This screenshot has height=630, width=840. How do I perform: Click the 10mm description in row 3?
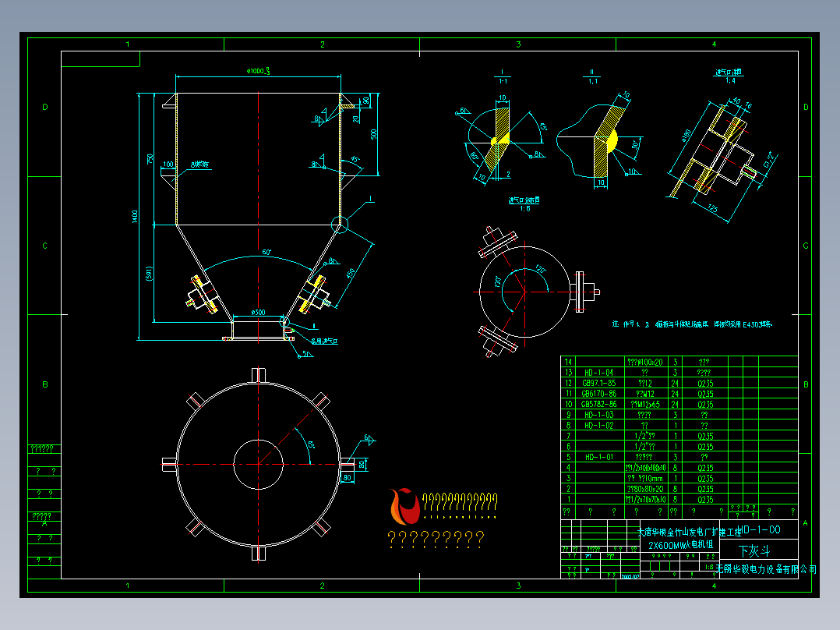tap(645, 478)
